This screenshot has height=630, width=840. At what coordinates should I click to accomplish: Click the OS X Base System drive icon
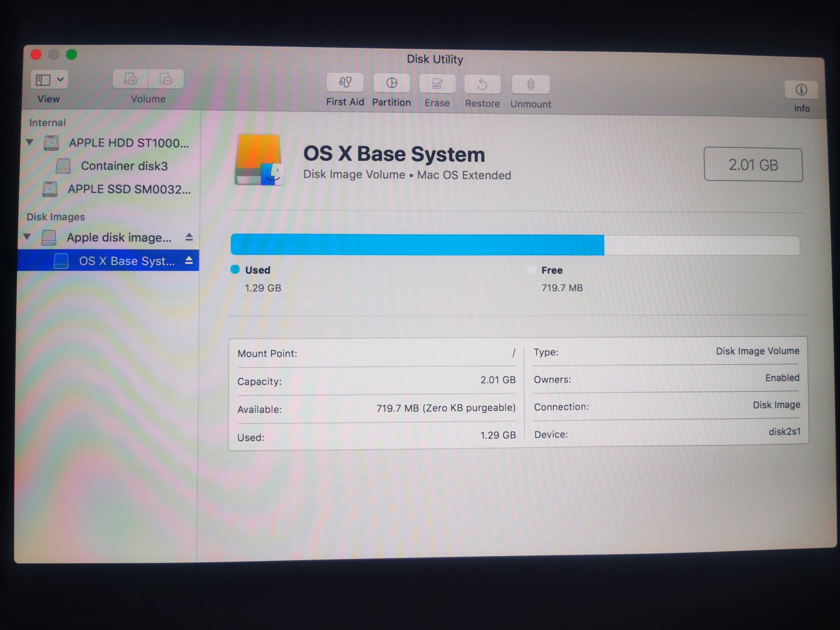pos(259,160)
